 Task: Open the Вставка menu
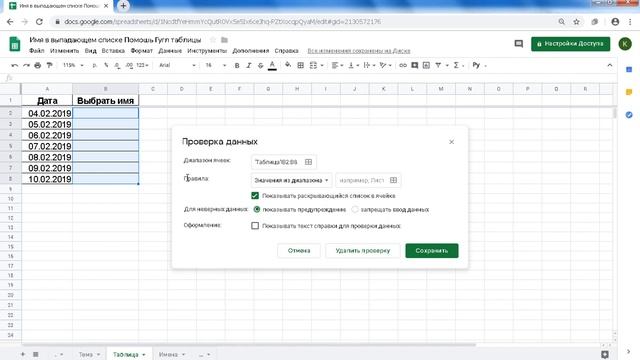pyautogui.click(x=113, y=51)
